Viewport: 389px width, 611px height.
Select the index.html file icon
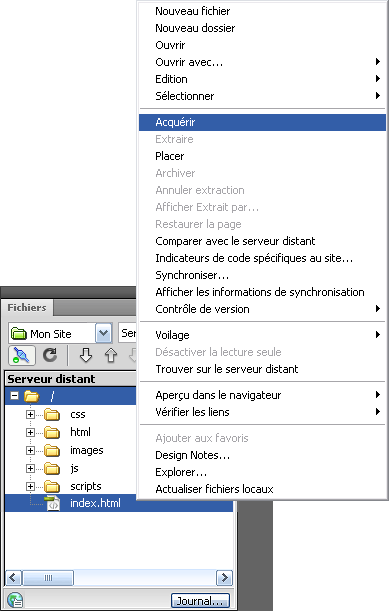[52, 503]
